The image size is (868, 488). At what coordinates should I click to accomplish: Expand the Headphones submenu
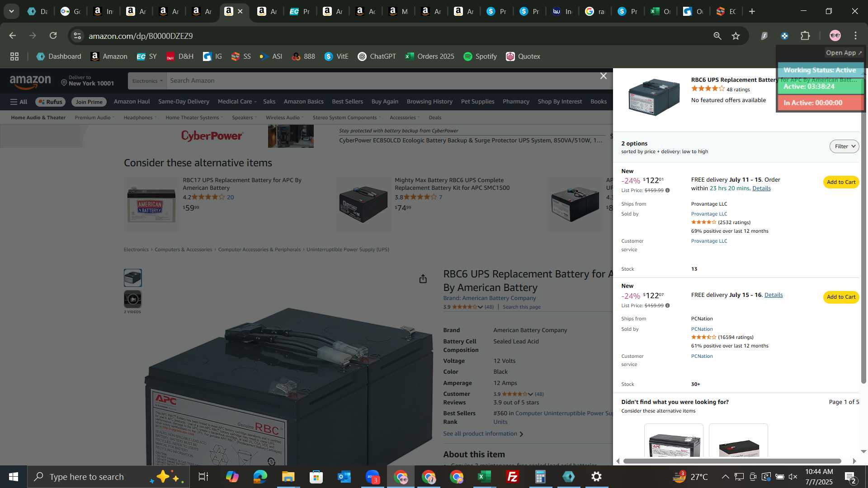click(140, 117)
